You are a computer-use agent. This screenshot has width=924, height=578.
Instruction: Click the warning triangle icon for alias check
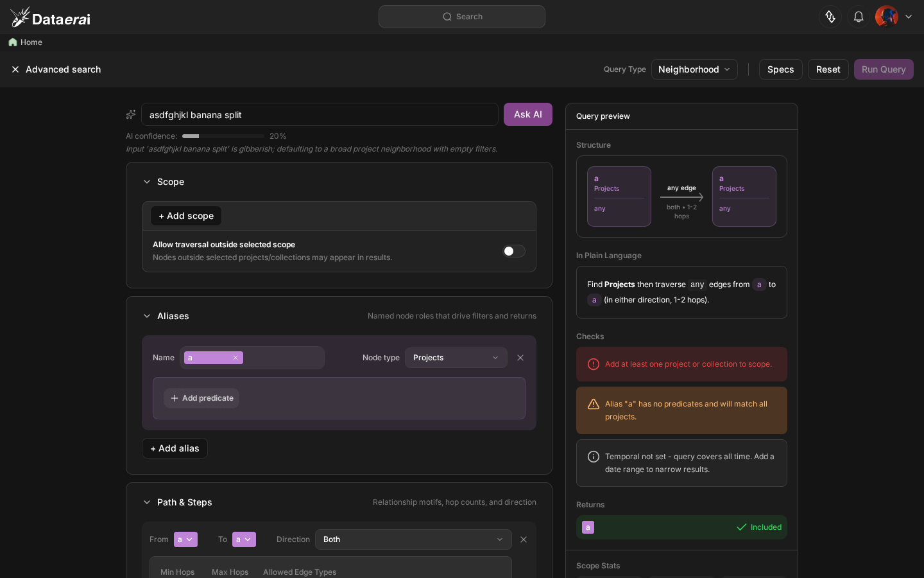point(594,404)
